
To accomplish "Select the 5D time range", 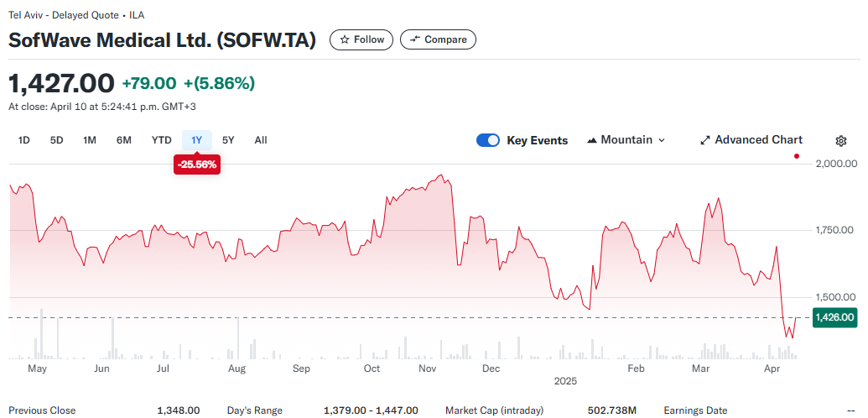I will 56,140.
